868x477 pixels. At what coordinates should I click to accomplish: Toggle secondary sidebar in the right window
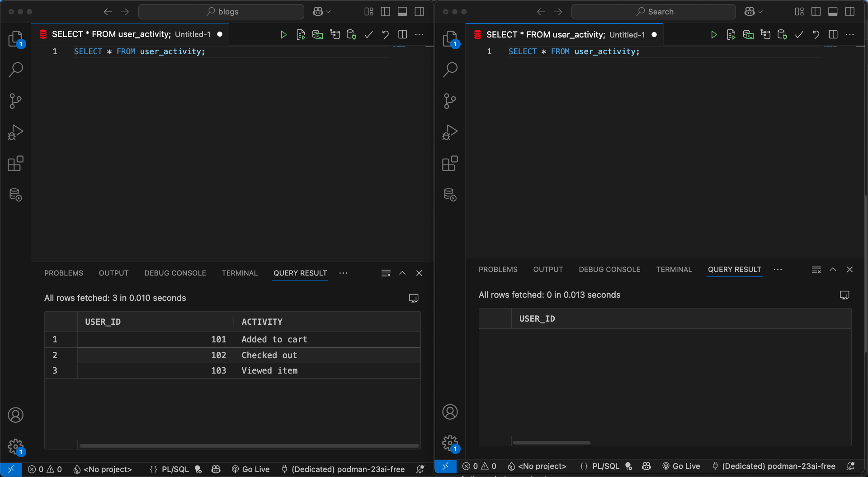coord(850,12)
